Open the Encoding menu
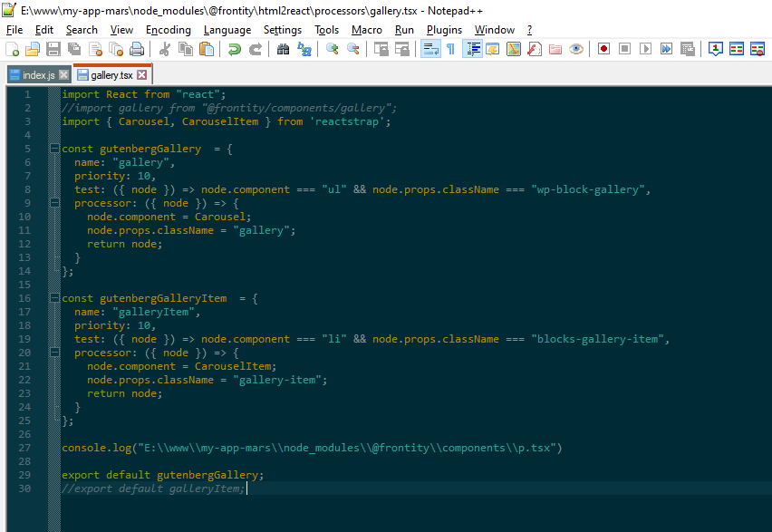Image resolution: width=772 pixels, height=532 pixels. click(x=169, y=30)
